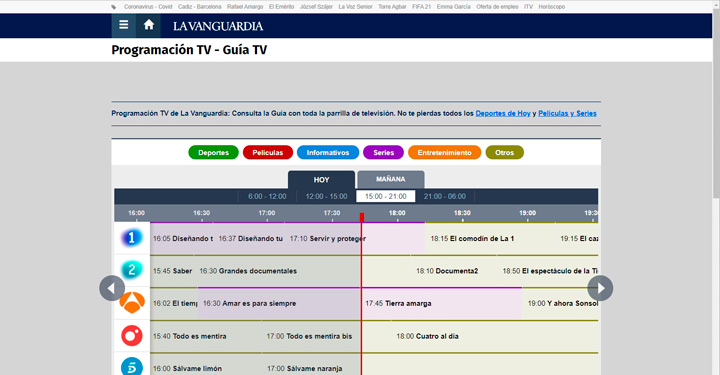Open the Películas y Series link
The height and width of the screenshot is (375, 720).
(x=567, y=113)
